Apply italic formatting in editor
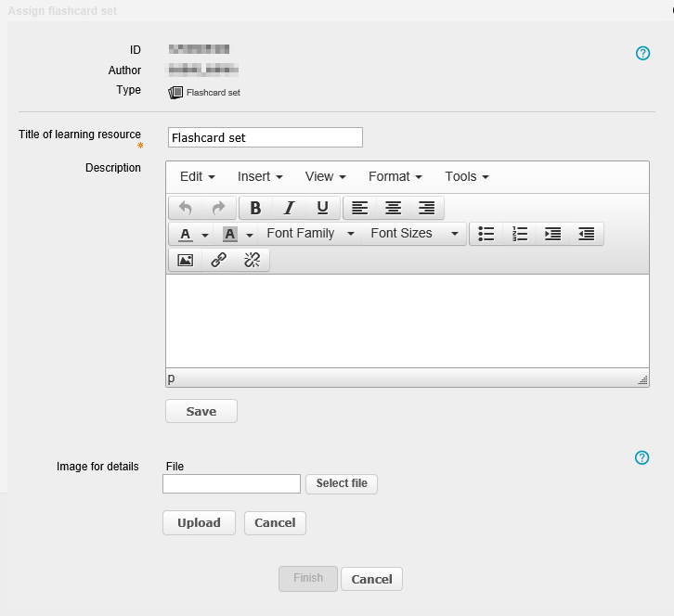Screen dimensions: 674x616 [x=289, y=208]
